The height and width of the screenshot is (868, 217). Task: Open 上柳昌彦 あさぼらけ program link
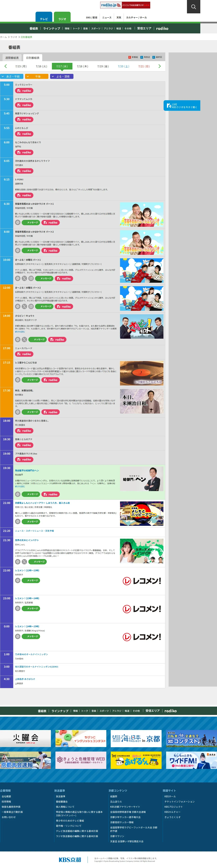click(25, 679)
